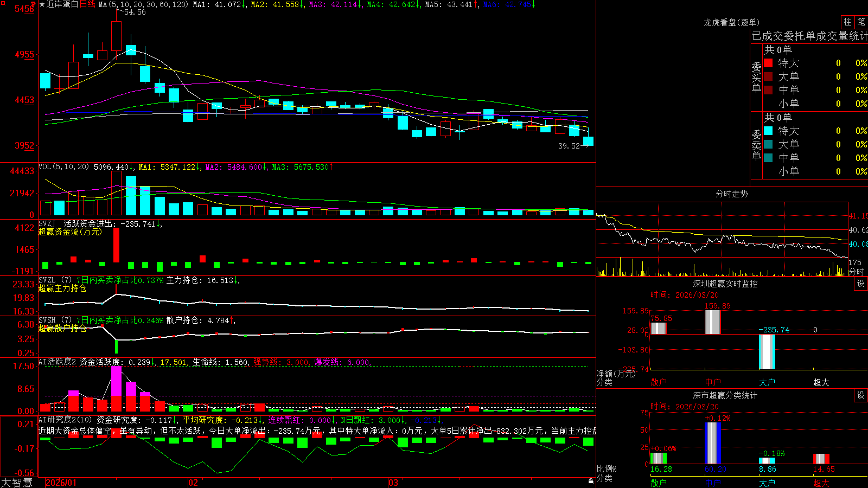Image resolution: width=868 pixels, height=488 pixels.
Task: Click the 14.65 超大 percentage value
Action: (x=824, y=469)
